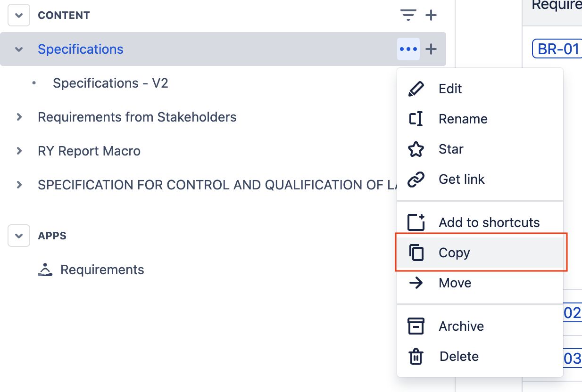Select the Edit pencil icon
Image resolution: width=582 pixels, height=392 pixels.
tap(416, 89)
